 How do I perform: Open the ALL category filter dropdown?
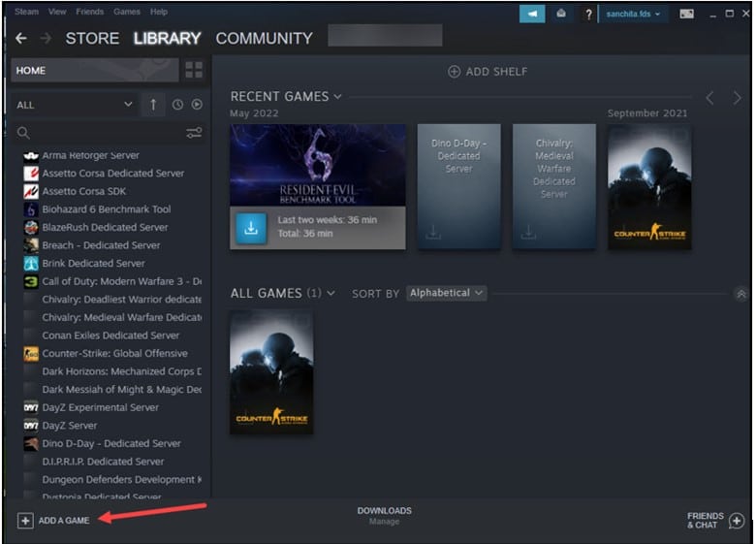(75, 105)
